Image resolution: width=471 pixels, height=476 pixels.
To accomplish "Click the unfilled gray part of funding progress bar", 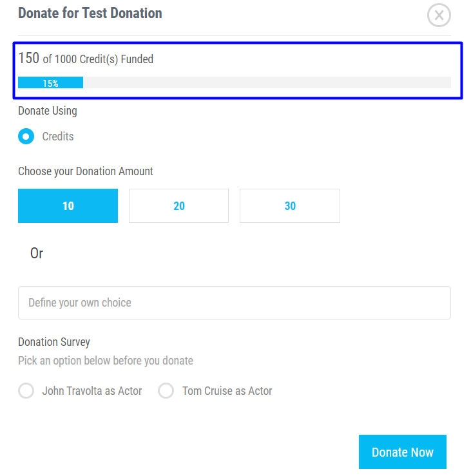I will pyautogui.click(x=267, y=82).
